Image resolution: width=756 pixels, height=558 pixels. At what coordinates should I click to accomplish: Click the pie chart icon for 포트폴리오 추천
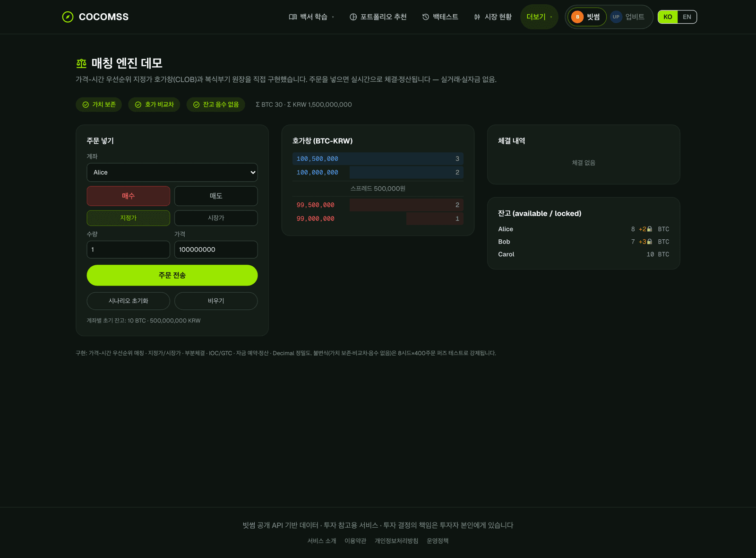[353, 17]
